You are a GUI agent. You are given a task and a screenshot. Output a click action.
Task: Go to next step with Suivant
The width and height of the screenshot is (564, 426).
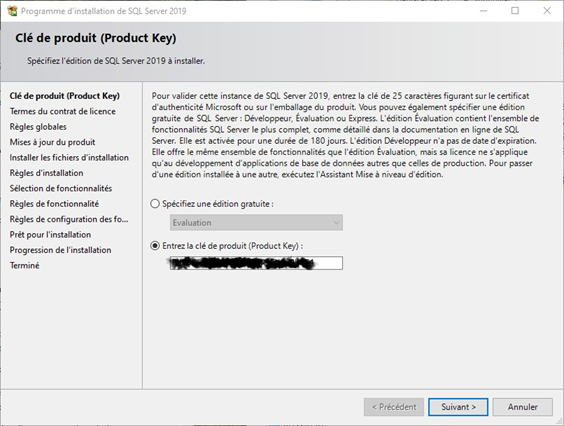[x=458, y=407]
